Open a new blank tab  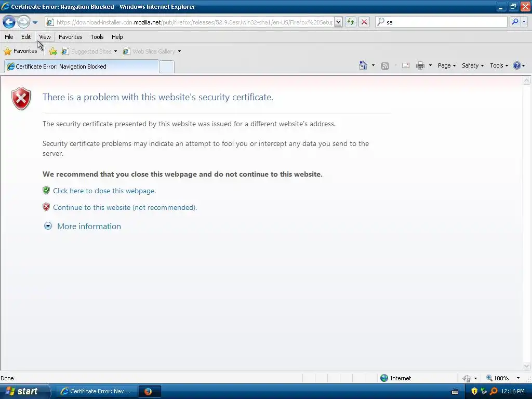(x=167, y=67)
